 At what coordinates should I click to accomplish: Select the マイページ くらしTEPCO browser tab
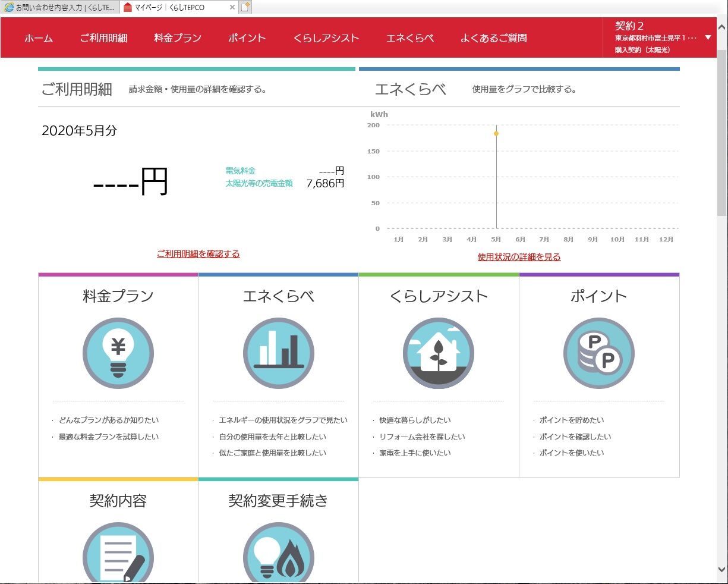pos(179,8)
